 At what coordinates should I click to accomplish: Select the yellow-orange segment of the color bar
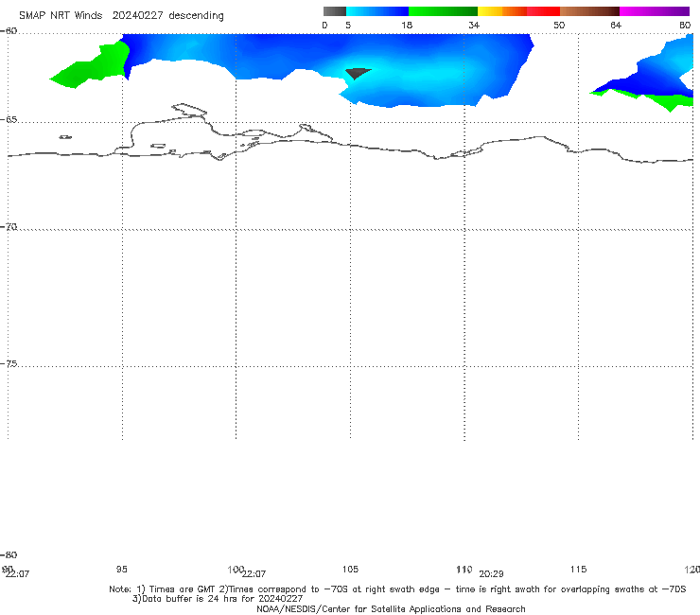502,11
